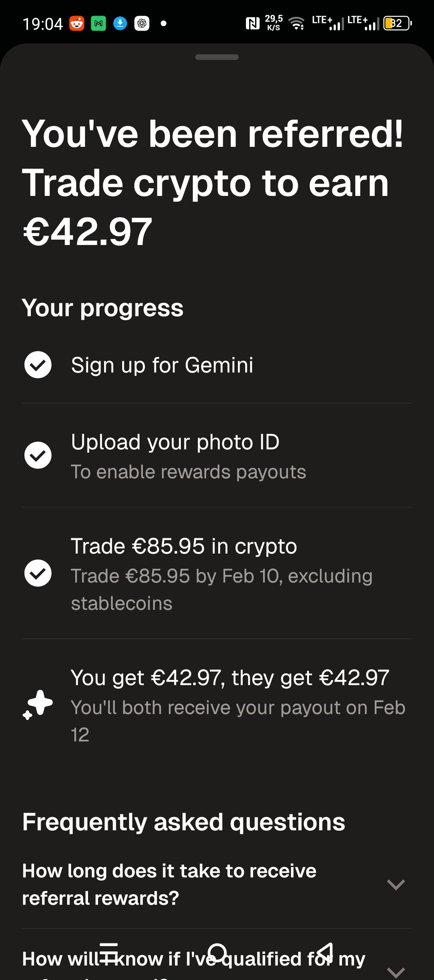Tap the 'You've been referred!' heading
The height and width of the screenshot is (980, 434).
212,134
